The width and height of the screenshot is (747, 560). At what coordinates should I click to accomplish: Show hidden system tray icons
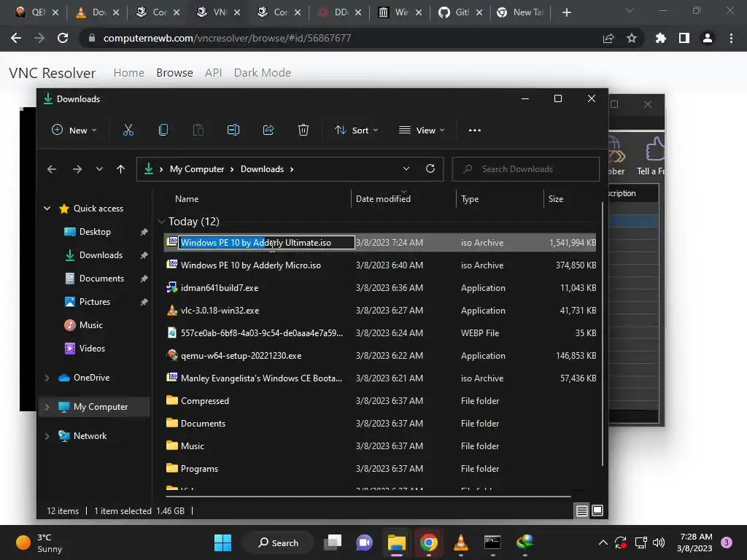click(x=603, y=542)
